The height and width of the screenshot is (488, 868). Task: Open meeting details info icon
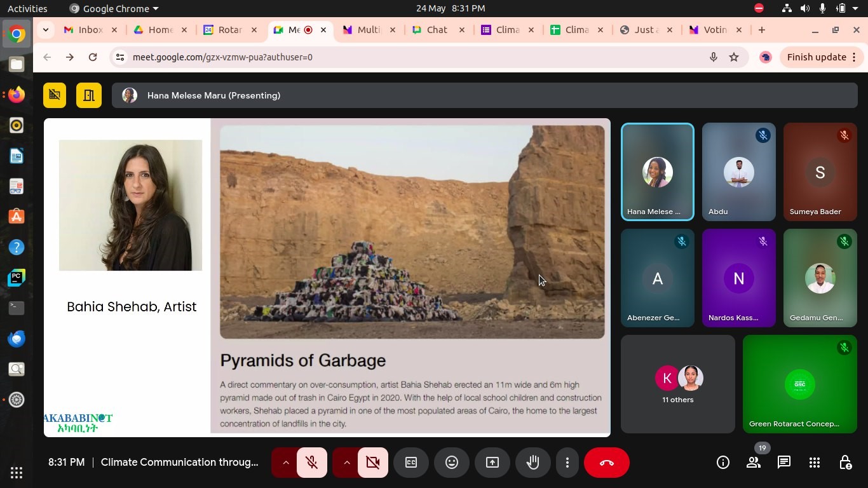(723, 463)
